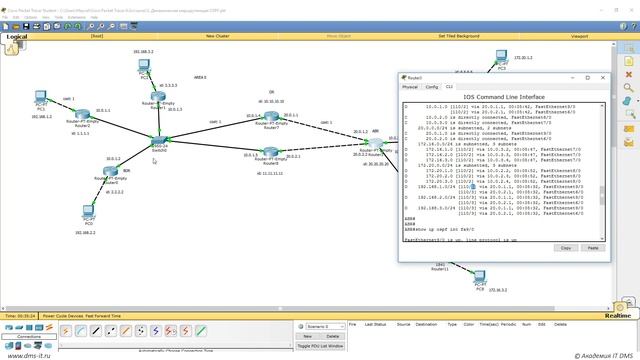Click the Copy toolbar icon

coord(47,27)
